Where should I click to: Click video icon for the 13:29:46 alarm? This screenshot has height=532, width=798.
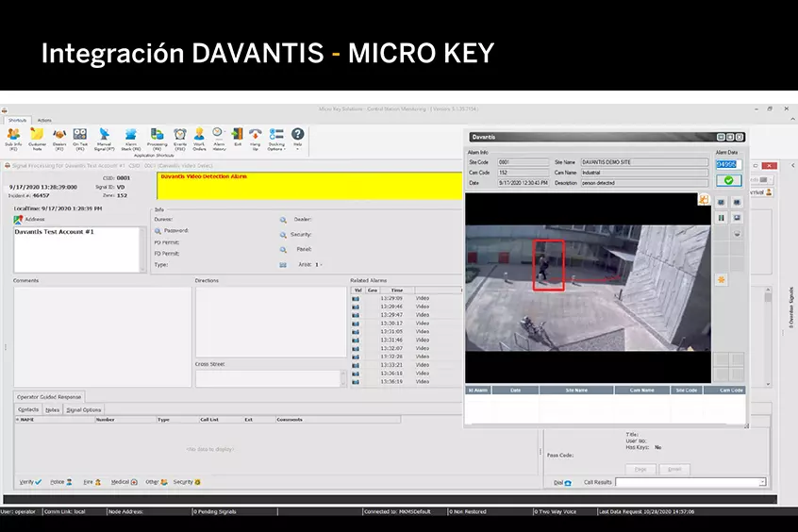[356, 307]
